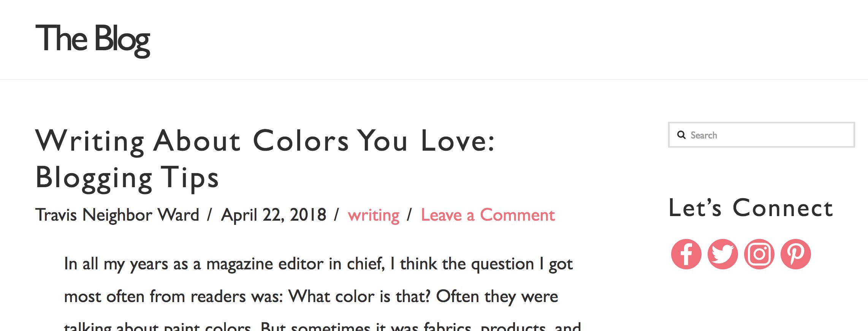The image size is (868, 331).
Task: Open the Twitter bird icon
Action: pyautogui.click(x=722, y=254)
